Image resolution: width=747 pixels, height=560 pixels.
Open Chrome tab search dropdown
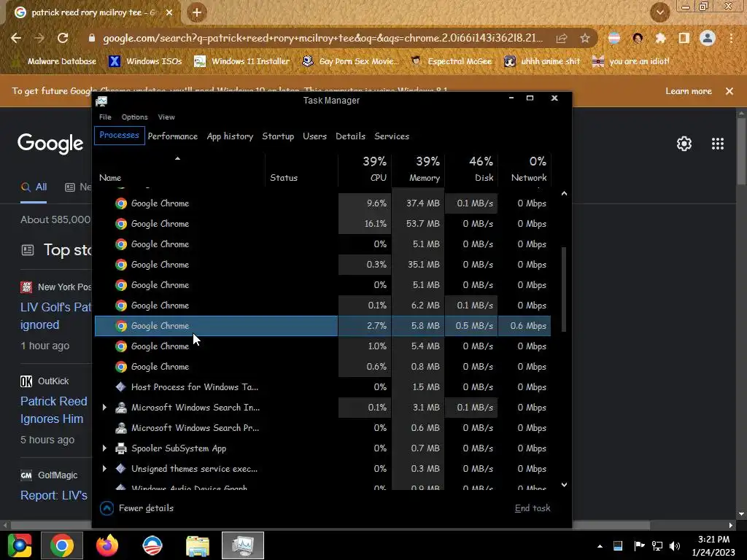[x=660, y=13]
